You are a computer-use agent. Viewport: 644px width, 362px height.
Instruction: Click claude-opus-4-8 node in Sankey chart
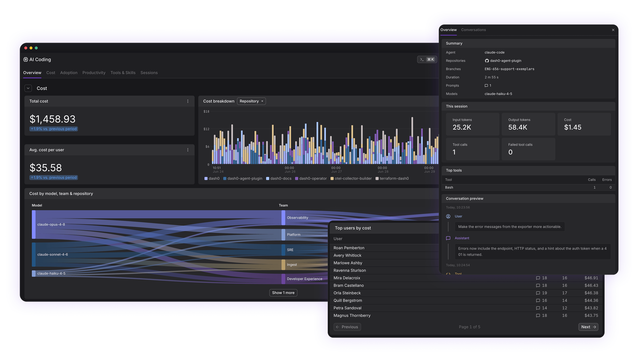[34, 224]
